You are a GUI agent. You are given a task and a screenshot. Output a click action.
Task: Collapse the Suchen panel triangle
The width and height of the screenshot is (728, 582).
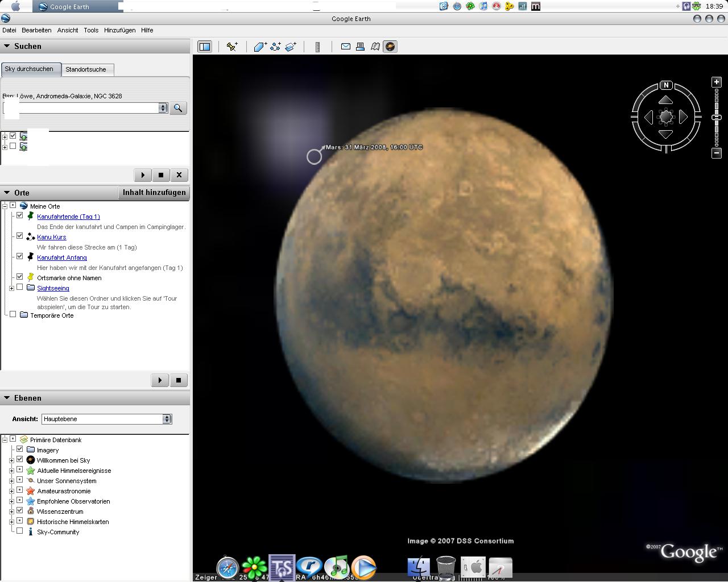pyautogui.click(x=7, y=46)
